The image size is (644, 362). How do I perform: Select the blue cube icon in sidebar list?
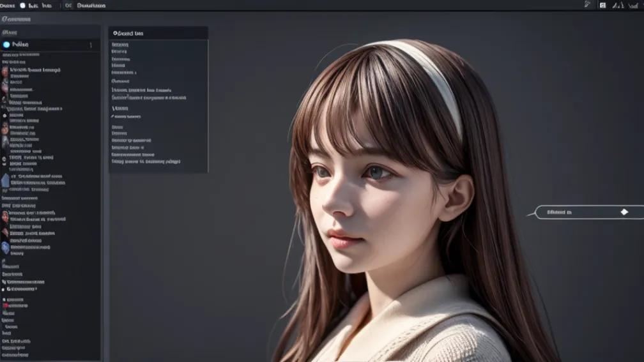tap(5, 181)
